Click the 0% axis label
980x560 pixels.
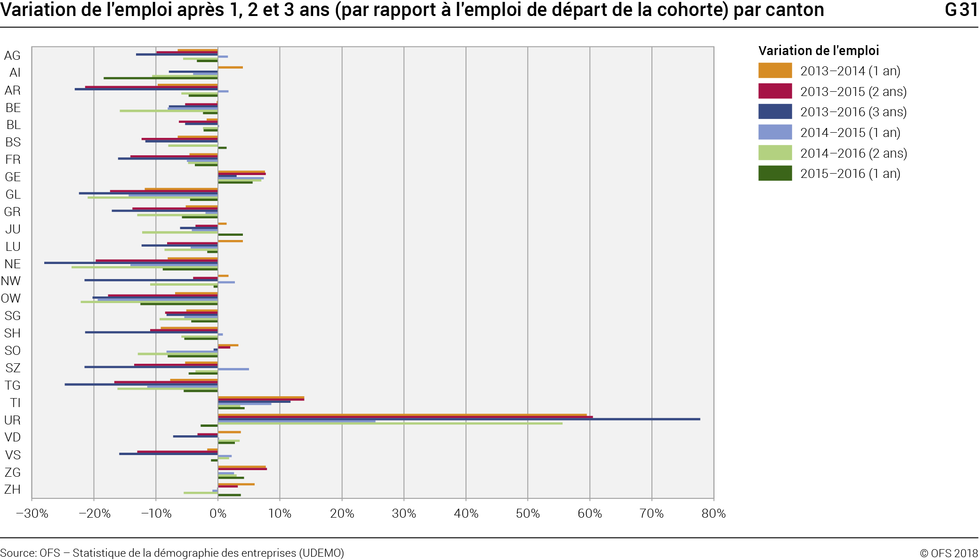click(218, 513)
